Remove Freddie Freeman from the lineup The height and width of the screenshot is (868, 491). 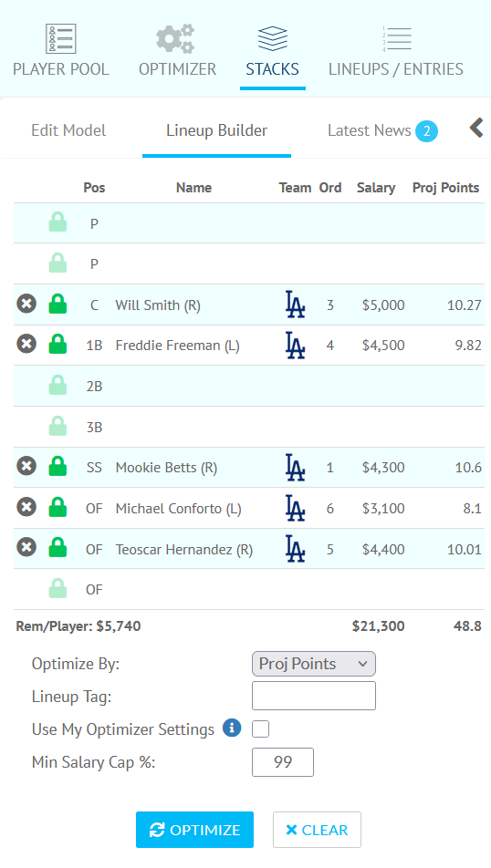click(26, 345)
